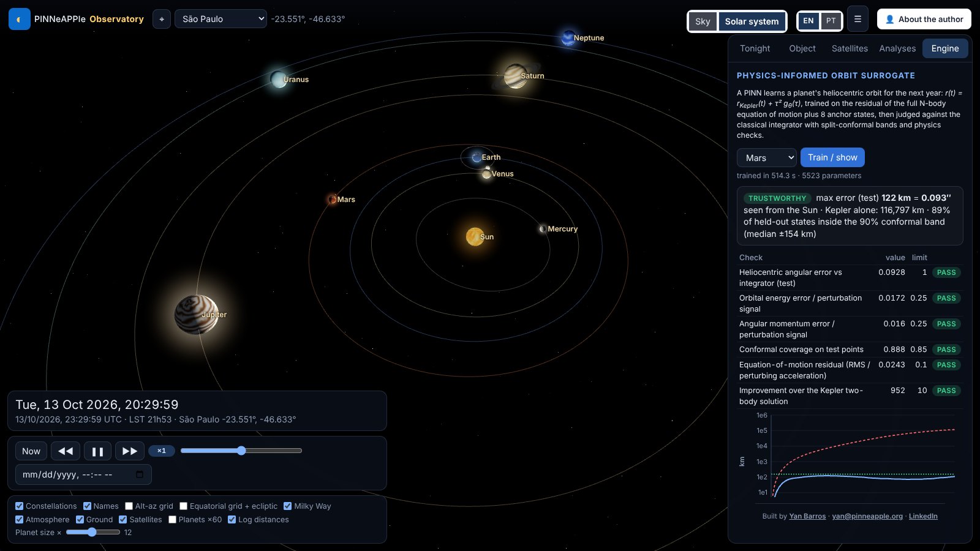Click the ×1 speed badge
The width and height of the screenshot is (980, 551).
coord(162,451)
